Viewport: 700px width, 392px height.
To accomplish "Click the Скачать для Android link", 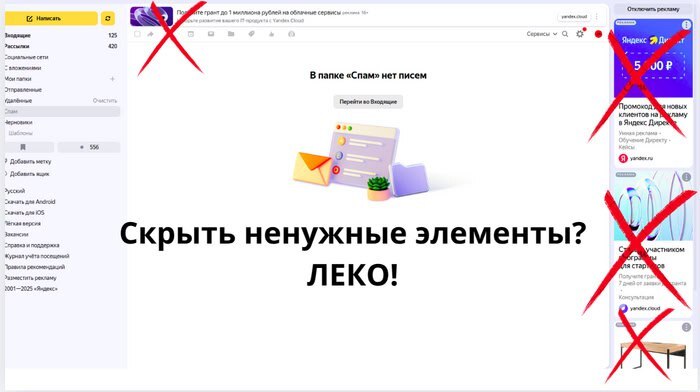I will pos(30,202).
